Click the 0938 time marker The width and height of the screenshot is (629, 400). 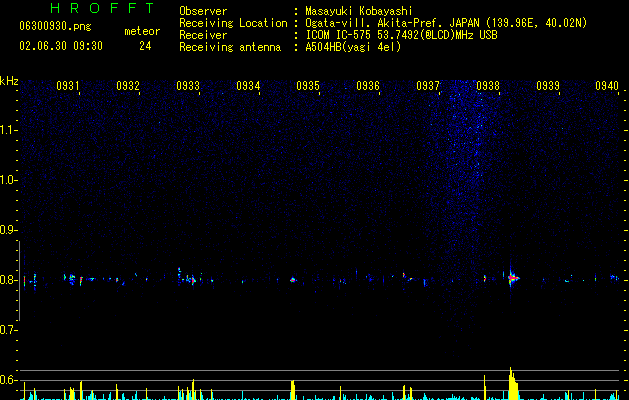click(x=488, y=85)
